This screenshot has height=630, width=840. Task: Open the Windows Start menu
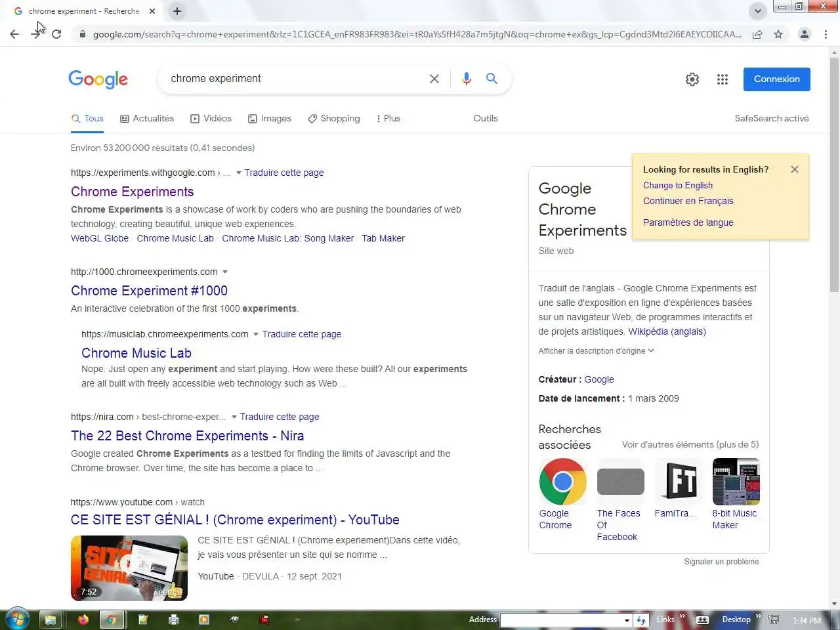pos(17,619)
